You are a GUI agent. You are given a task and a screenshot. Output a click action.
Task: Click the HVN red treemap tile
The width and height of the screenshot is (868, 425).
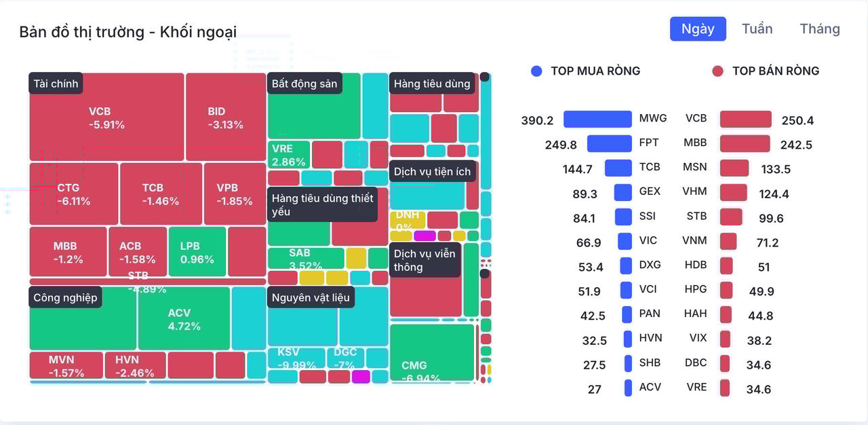135,365
